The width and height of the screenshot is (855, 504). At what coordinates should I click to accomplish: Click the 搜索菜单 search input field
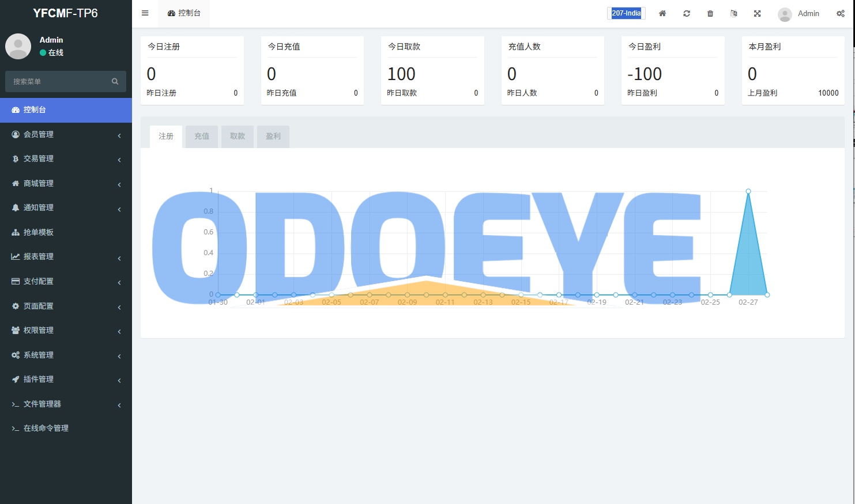tap(58, 81)
